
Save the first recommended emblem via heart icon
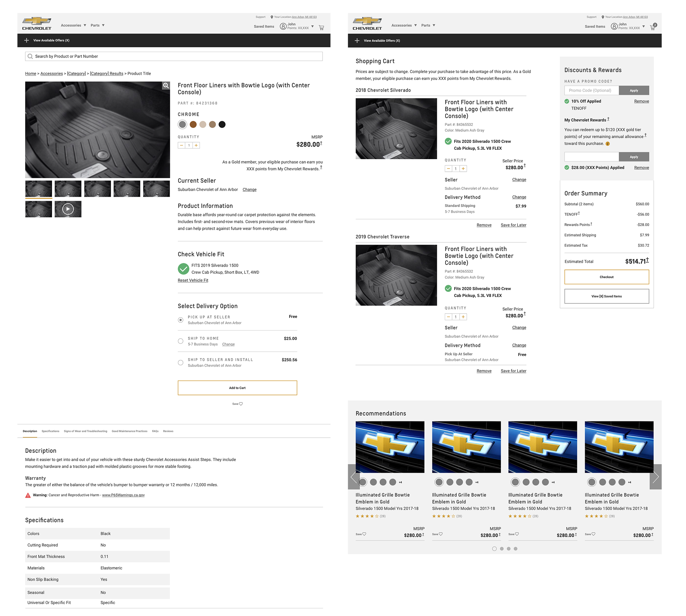(365, 534)
